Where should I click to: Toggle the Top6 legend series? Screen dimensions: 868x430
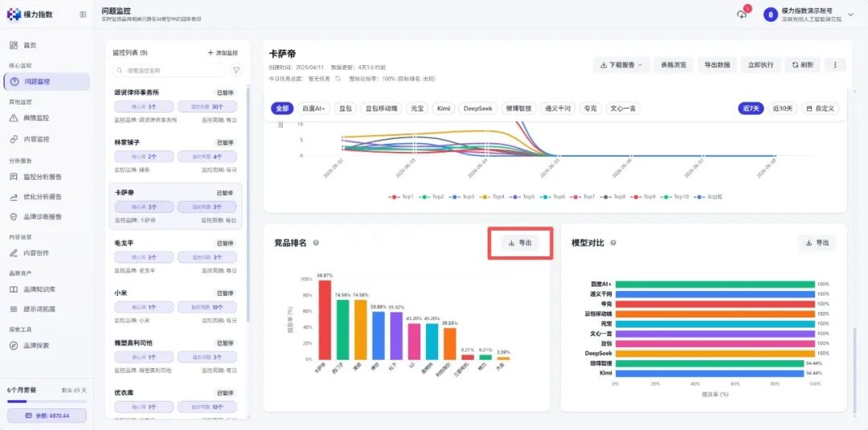(552, 196)
